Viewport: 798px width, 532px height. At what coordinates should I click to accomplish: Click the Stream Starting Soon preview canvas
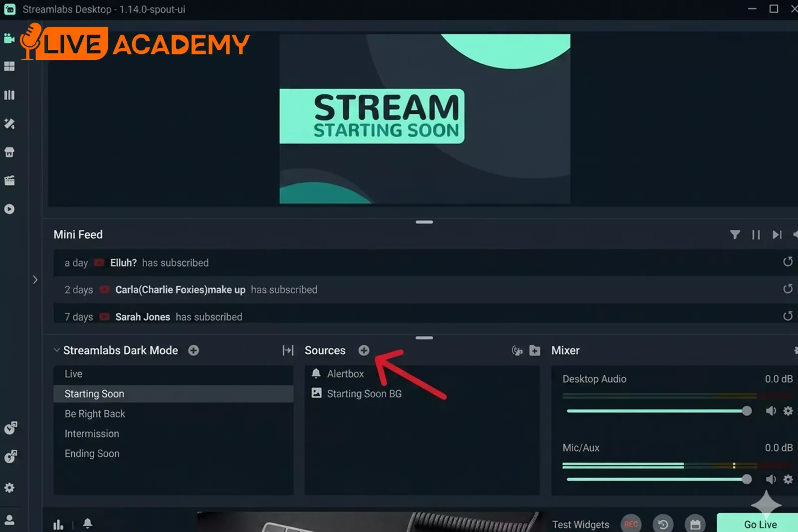point(425,119)
